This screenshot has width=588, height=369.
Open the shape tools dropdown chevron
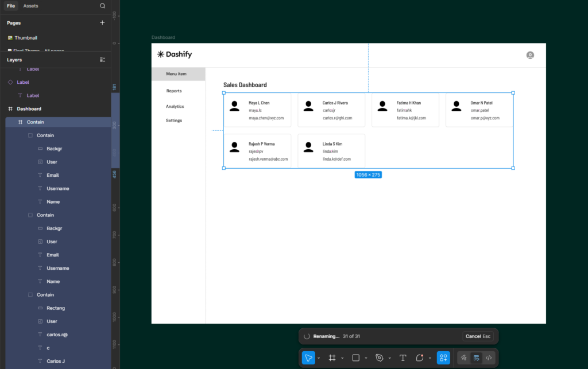tap(366, 358)
